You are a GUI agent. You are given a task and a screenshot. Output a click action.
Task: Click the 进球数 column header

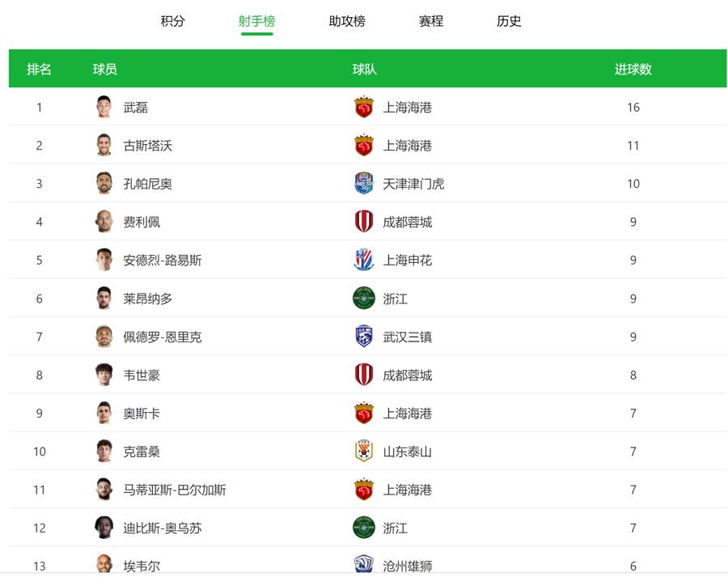[x=633, y=70]
